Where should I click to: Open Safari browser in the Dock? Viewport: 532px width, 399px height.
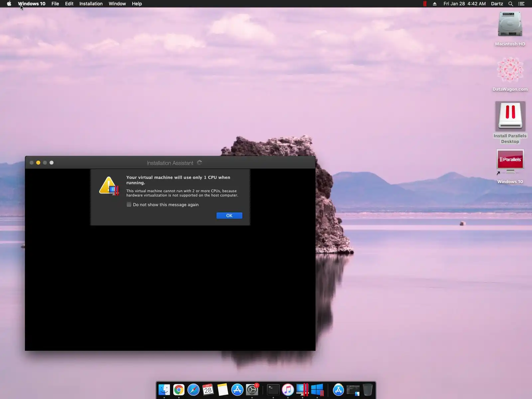click(194, 390)
